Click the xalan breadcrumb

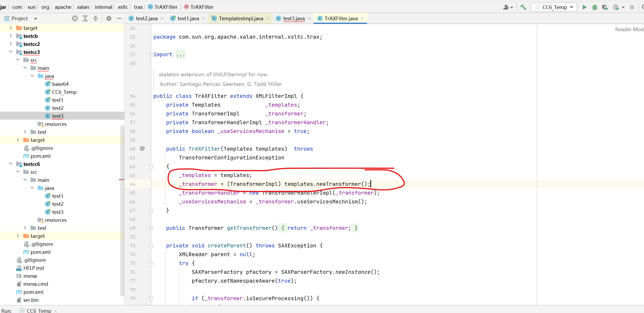tap(83, 7)
